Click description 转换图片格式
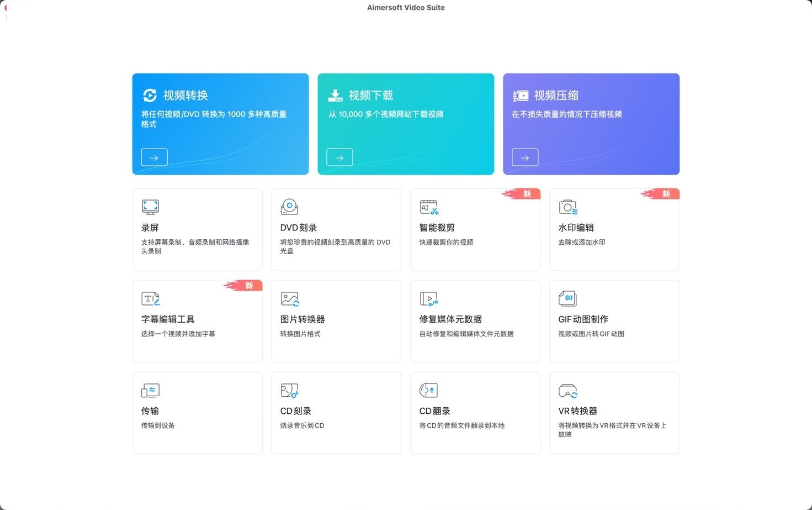The image size is (812, 510). (300, 334)
